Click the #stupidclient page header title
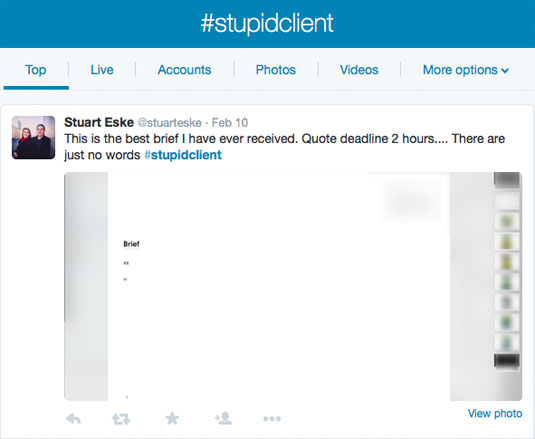This screenshot has height=439, width=535. 267,23
